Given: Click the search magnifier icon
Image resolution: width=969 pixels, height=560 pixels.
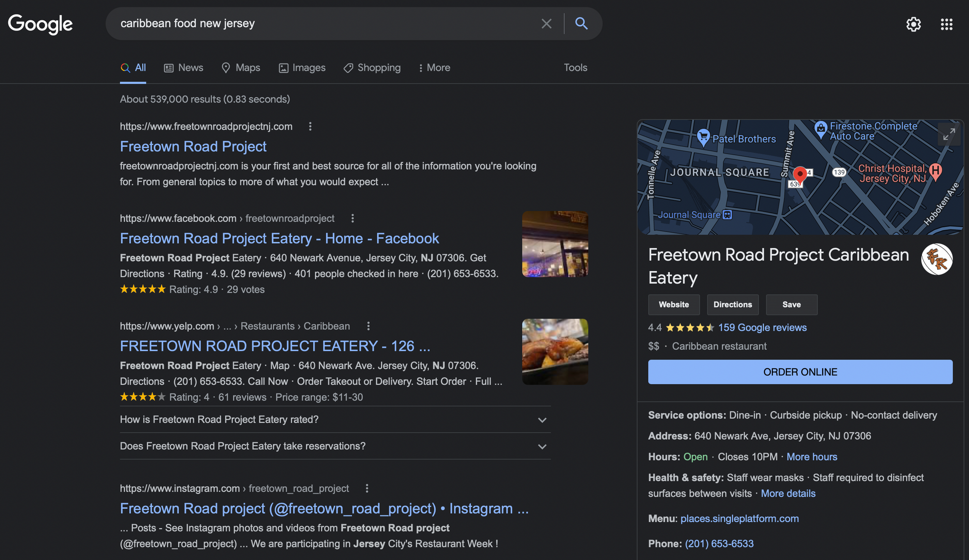Looking at the screenshot, I should click(581, 23).
